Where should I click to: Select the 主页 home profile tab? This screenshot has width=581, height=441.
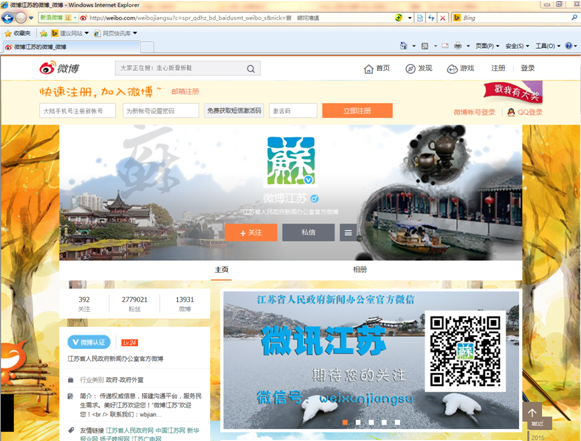(x=222, y=270)
